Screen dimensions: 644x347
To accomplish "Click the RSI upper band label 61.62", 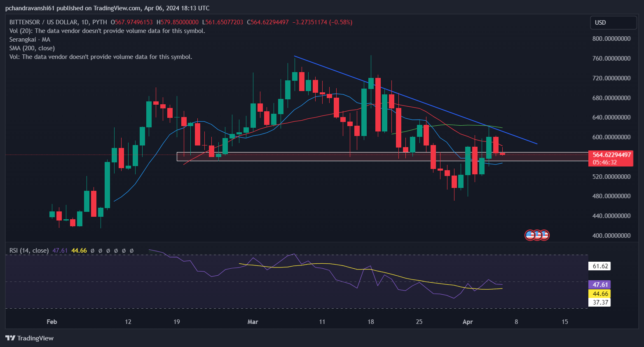I will coord(600,266).
